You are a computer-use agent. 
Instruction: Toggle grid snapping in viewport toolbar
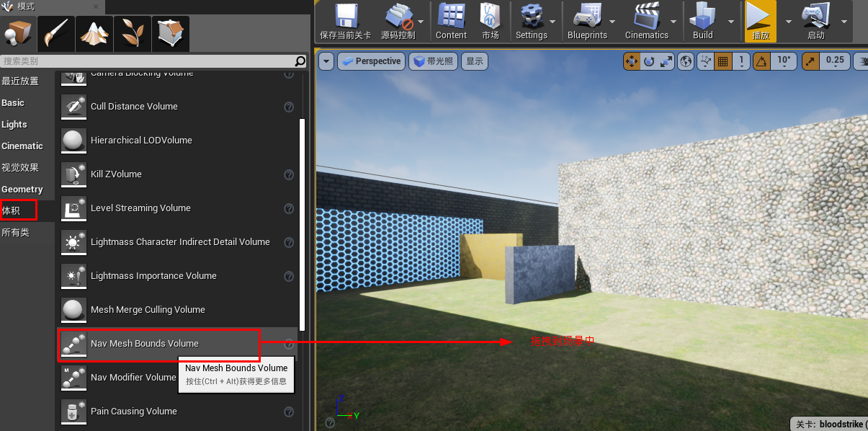click(721, 61)
